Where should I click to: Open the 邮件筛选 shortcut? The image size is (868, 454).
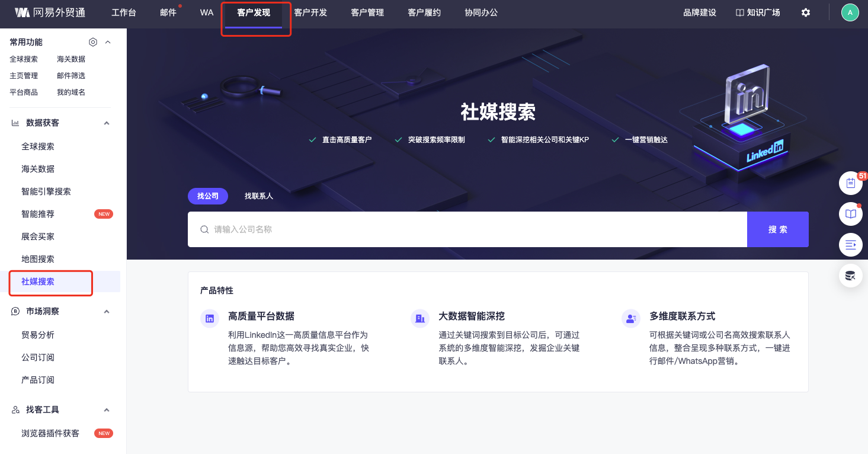[x=71, y=76]
